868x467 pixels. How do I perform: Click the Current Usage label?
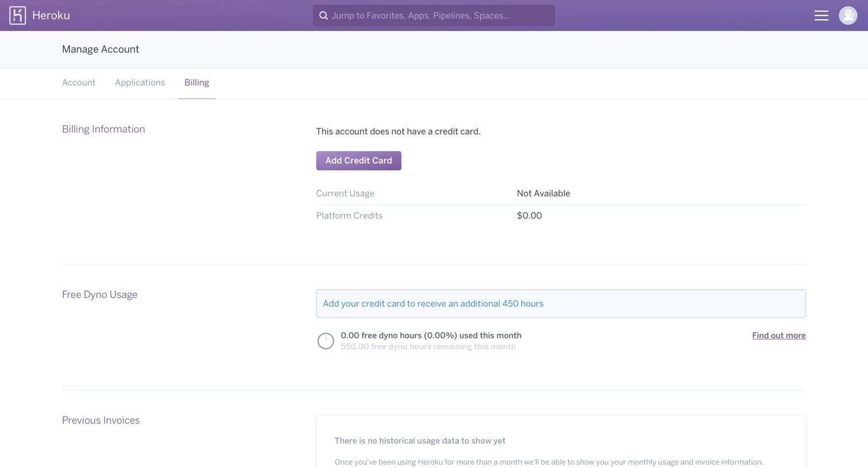(x=345, y=193)
